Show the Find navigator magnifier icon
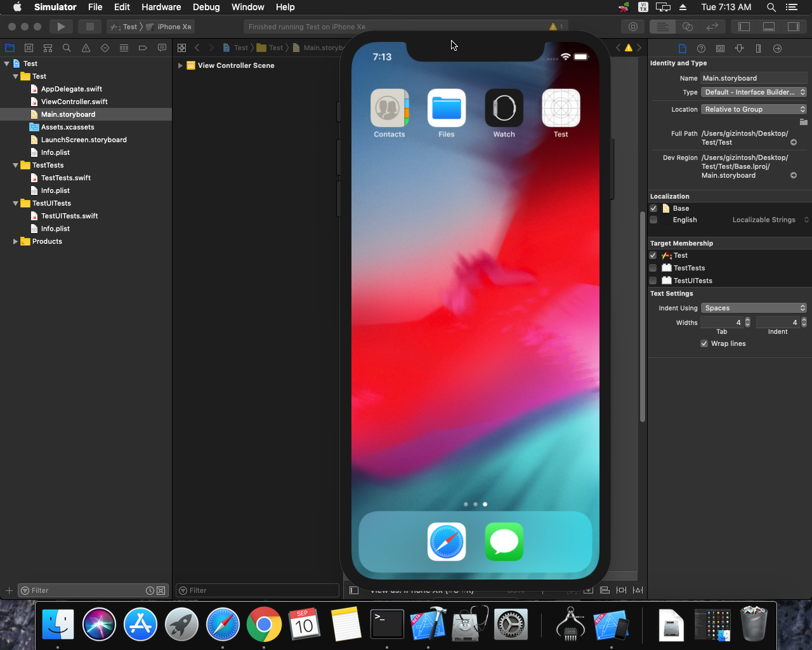This screenshot has width=812, height=650. coord(67,48)
